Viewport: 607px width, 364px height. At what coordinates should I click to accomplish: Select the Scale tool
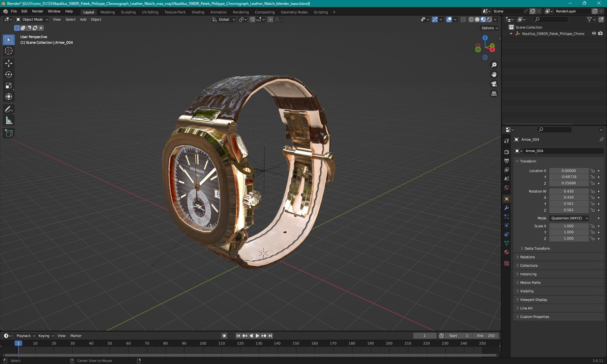coord(9,86)
